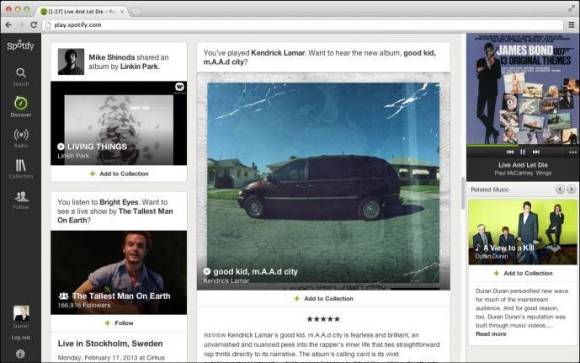The height and width of the screenshot is (363, 580).
Task: Play the good kid, m.A.A.d city cover
Action: click(x=324, y=181)
